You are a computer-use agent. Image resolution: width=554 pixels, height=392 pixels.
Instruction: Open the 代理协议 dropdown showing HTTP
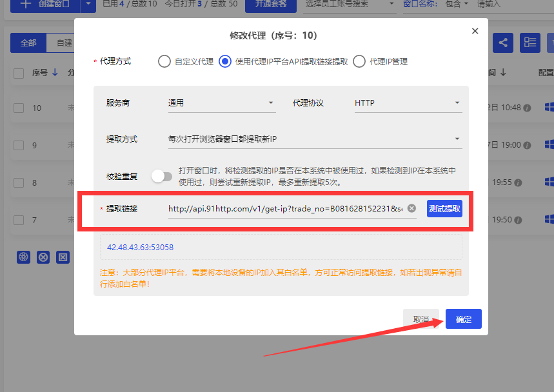(408, 103)
